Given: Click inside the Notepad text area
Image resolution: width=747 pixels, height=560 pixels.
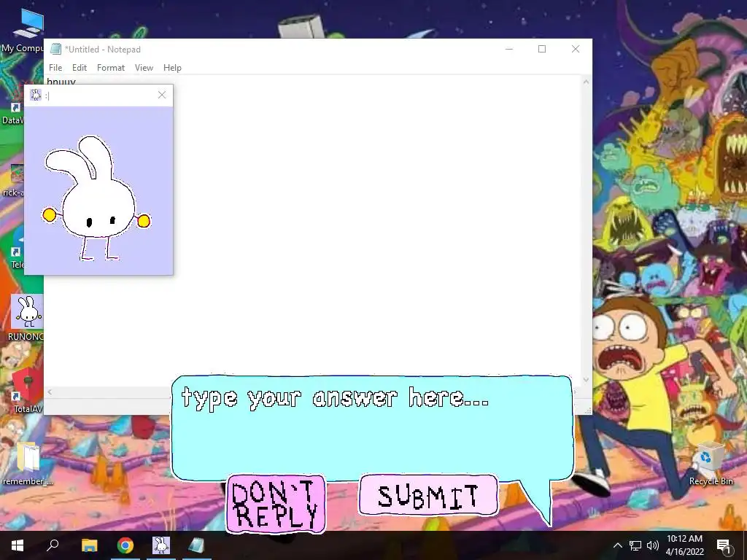Looking at the screenshot, I should tap(376, 228).
